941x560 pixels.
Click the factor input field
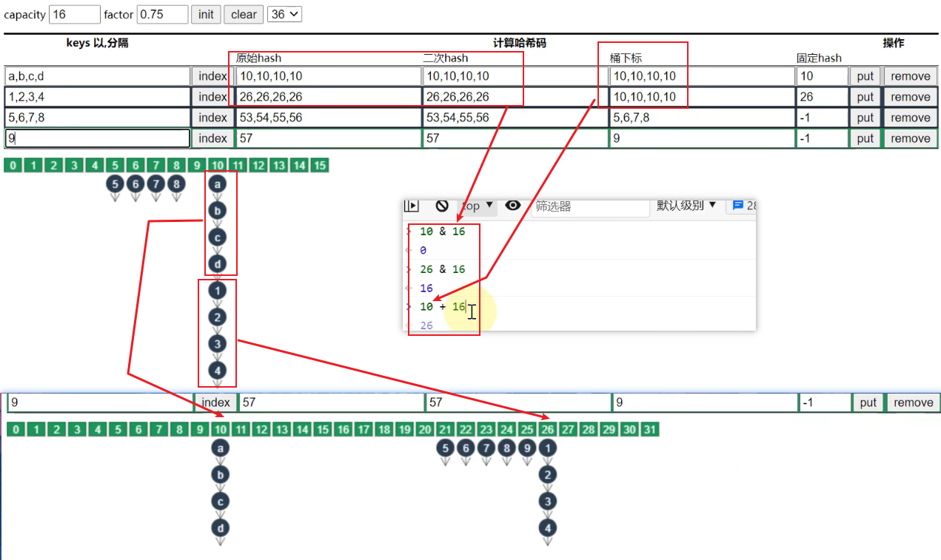coord(162,14)
